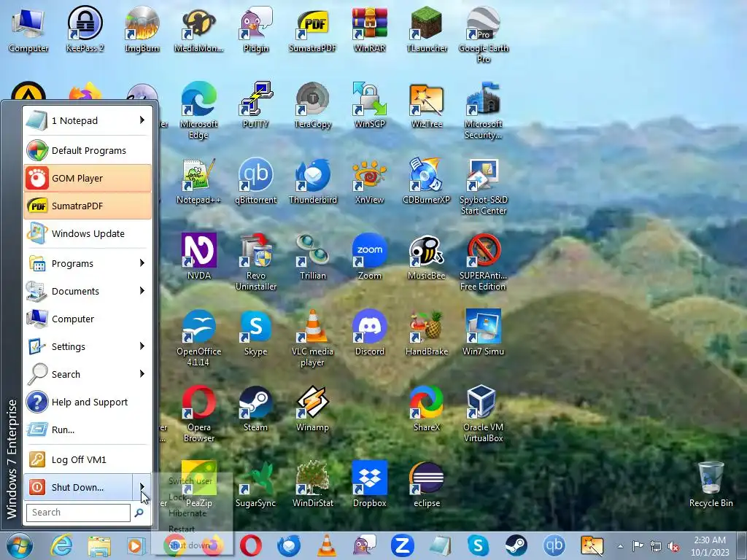Screen dimensions: 747x560
Task: Launch WizTree from the desktop
Action: coord(427,105)
